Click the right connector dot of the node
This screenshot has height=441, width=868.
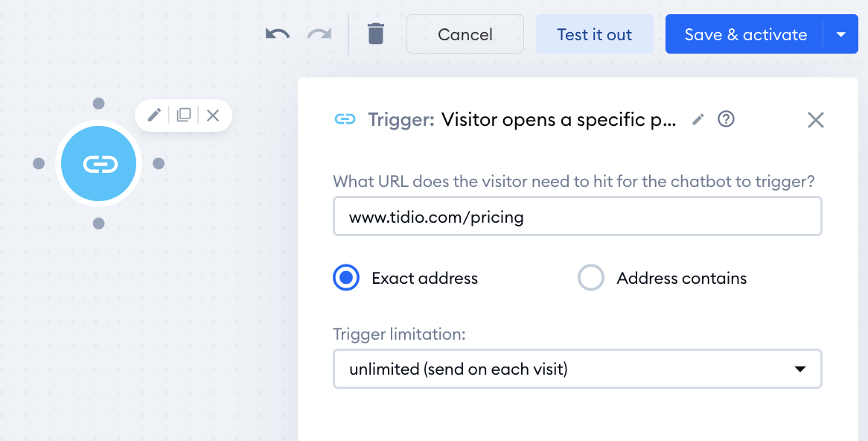coord(159,163)
